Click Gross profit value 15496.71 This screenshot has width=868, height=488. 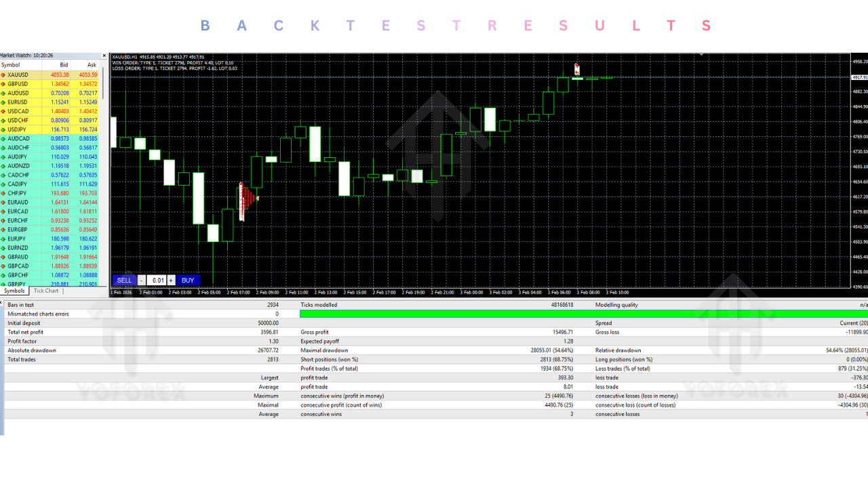[x=563, y=332]
